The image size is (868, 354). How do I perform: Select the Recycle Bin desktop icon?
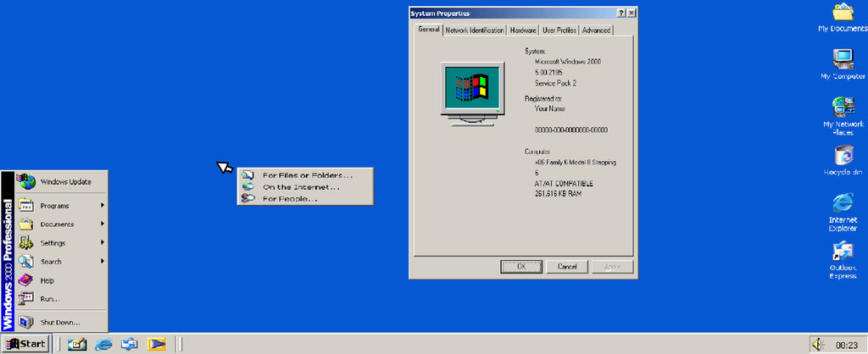(843, 160)
